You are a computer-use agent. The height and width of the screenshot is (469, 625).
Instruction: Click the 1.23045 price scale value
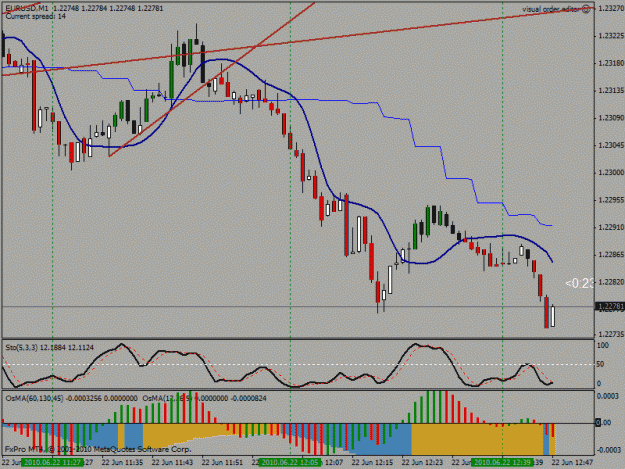(x=611, y=145)
